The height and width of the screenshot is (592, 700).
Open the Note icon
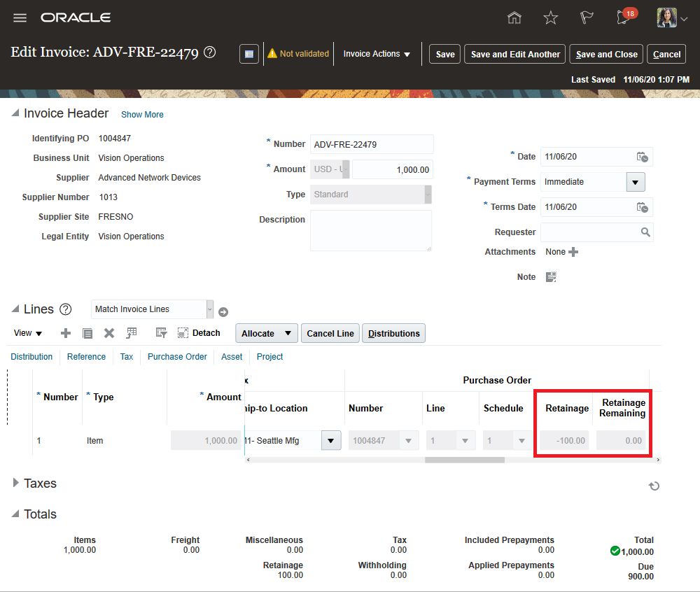[551, 277]
